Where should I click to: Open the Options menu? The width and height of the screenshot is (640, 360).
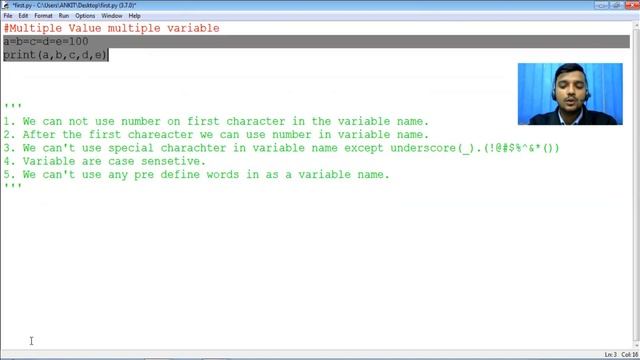(85, 16)
